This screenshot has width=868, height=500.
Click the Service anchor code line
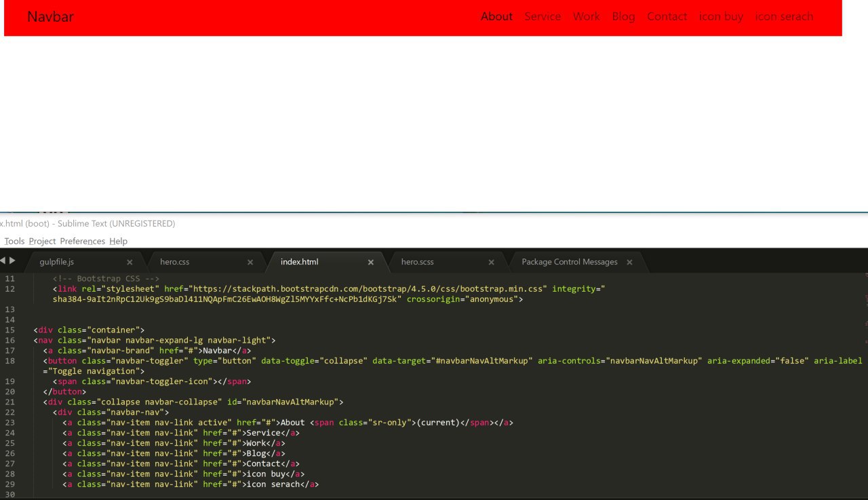[x=181, y=433]
